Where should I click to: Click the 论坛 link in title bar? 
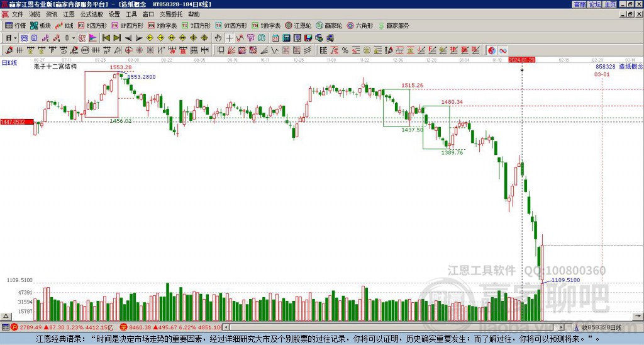point(594,4)
